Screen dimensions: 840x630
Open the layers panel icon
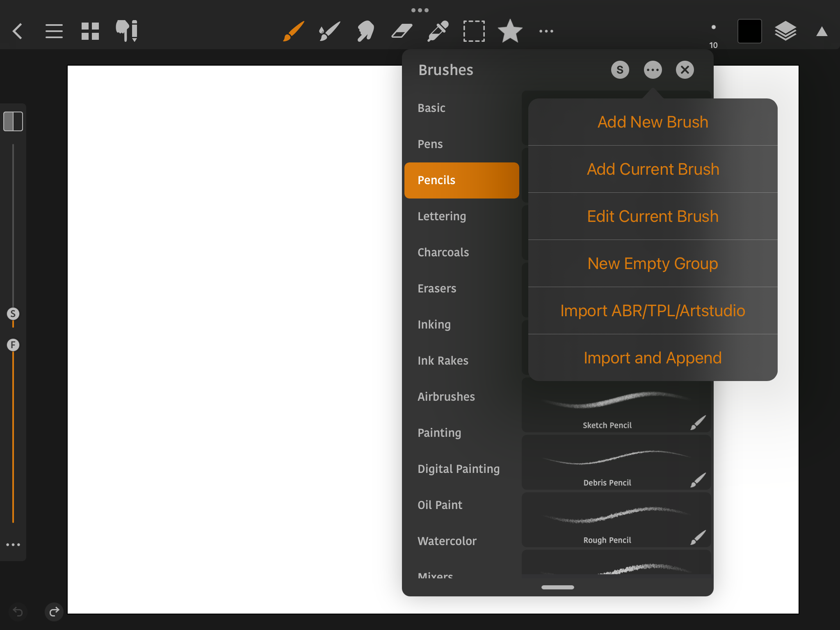pos(785,31)
